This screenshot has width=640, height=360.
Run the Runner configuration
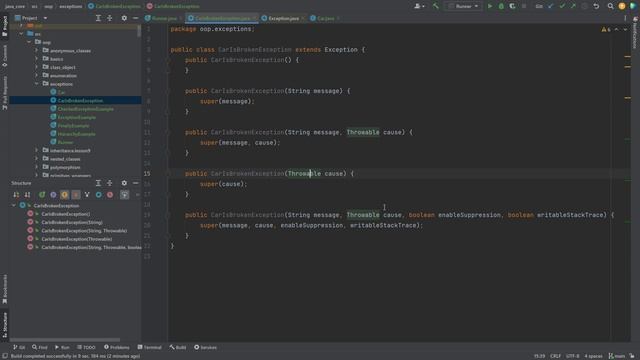(490, 6)
